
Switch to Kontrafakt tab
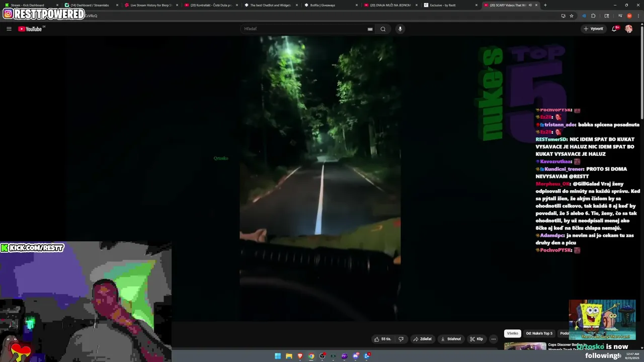tap(211, 5)
